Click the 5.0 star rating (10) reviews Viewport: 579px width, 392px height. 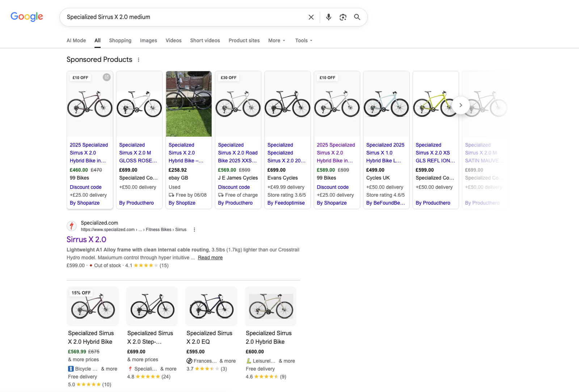90,384
